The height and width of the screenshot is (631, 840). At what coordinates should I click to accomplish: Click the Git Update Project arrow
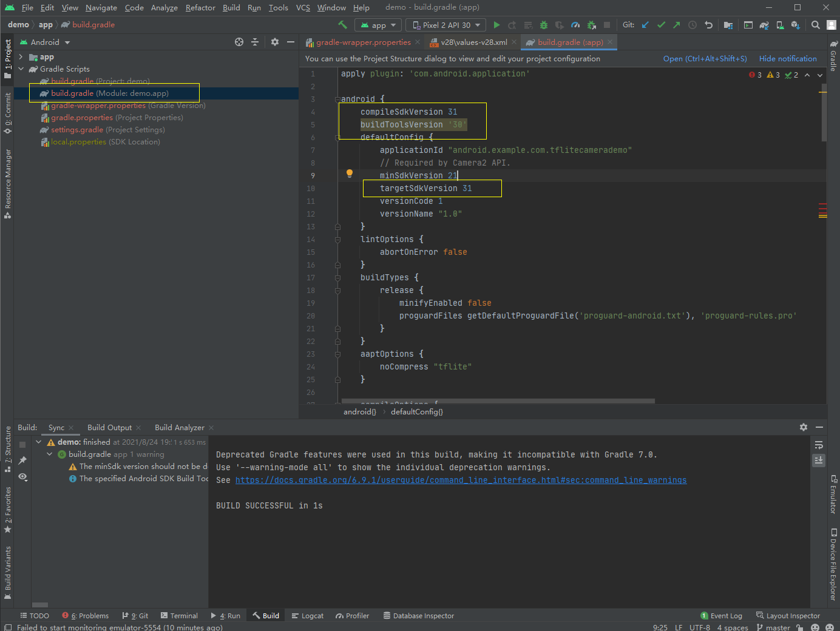(645, 25)
